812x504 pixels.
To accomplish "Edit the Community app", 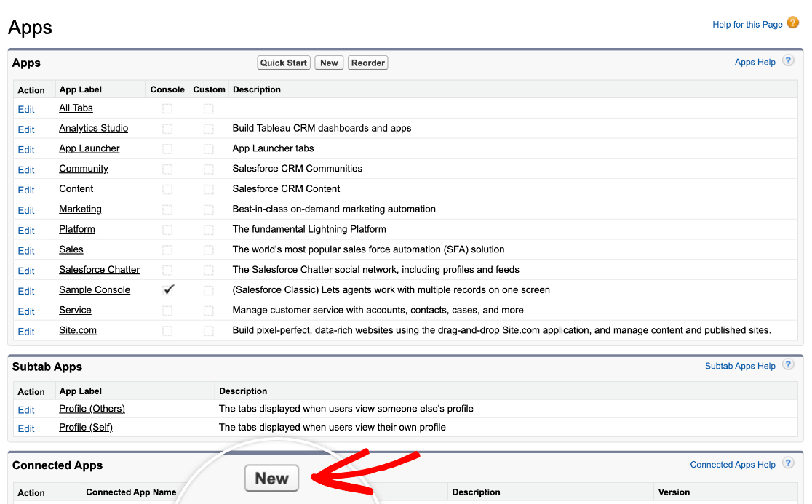I will click(x=26, y=169).
